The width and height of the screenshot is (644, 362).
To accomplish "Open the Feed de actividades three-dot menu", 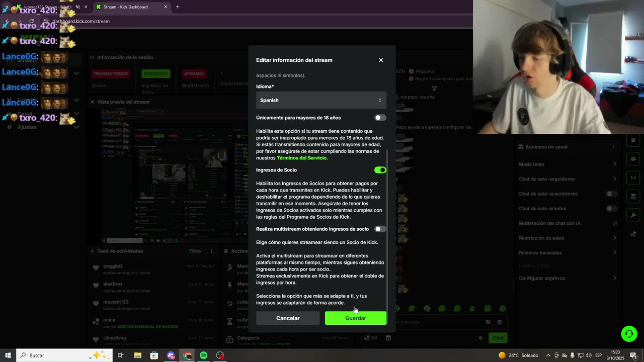I will tap(211, 251).
